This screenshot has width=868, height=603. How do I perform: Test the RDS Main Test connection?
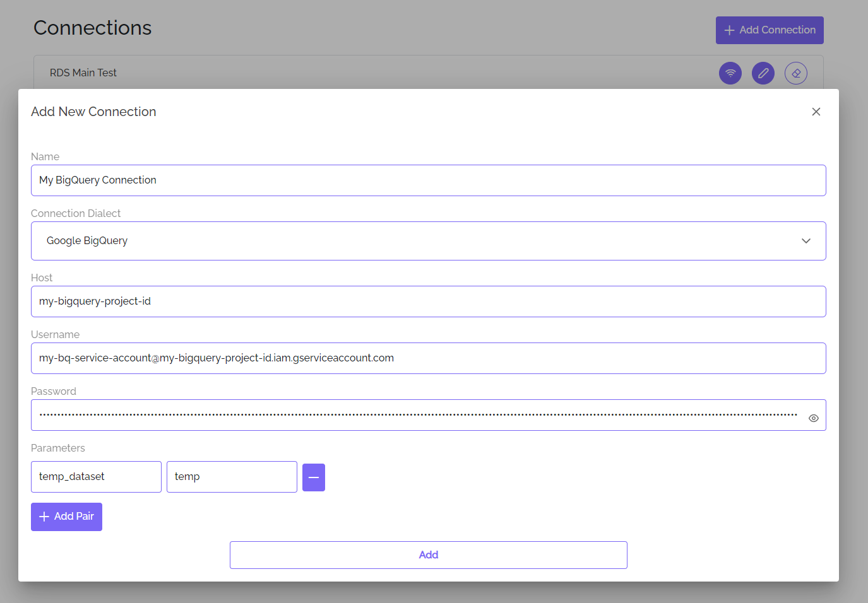coord(730,73)
